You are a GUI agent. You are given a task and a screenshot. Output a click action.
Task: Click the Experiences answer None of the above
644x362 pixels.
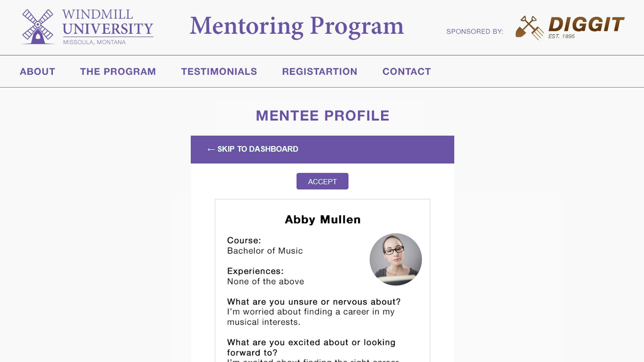pyautogui.click(x=265, y=282)
